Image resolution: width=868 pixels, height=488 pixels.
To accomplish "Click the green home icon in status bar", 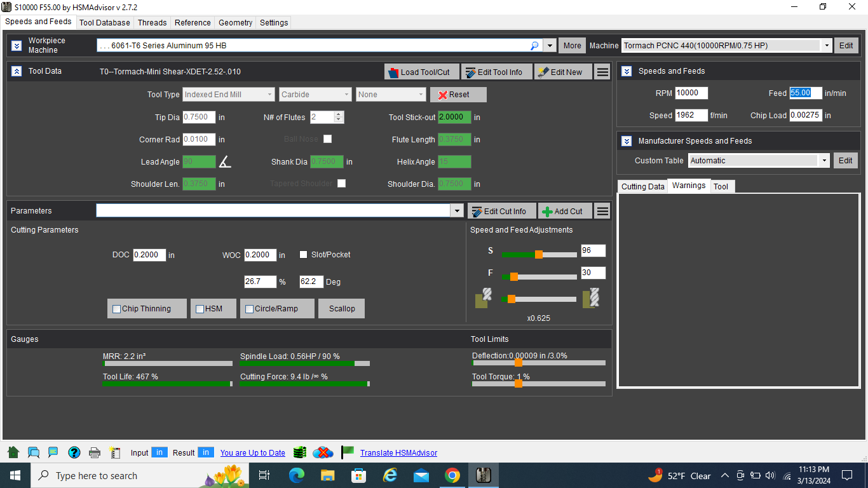I will tap(13, 452).
